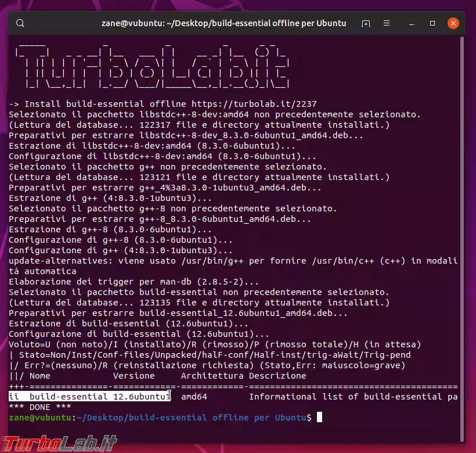
Task: Click the highlighted build-essential package name
Action: click(67, 397)
